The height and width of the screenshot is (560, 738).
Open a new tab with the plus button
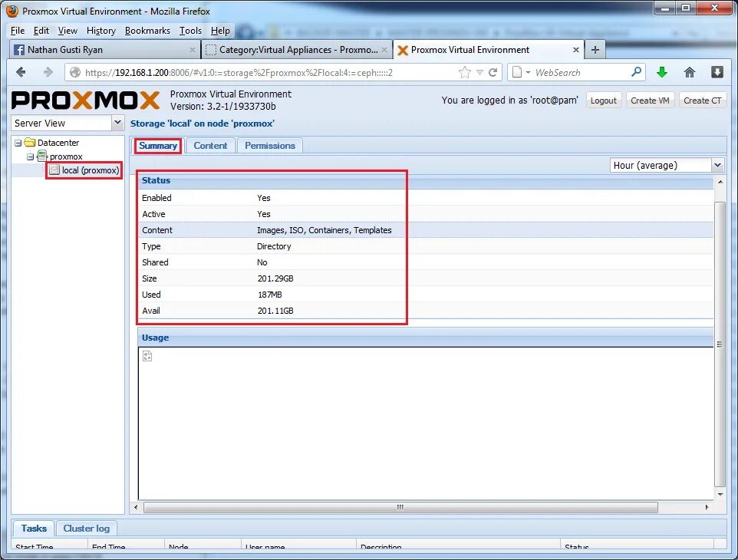pos(595,49)
